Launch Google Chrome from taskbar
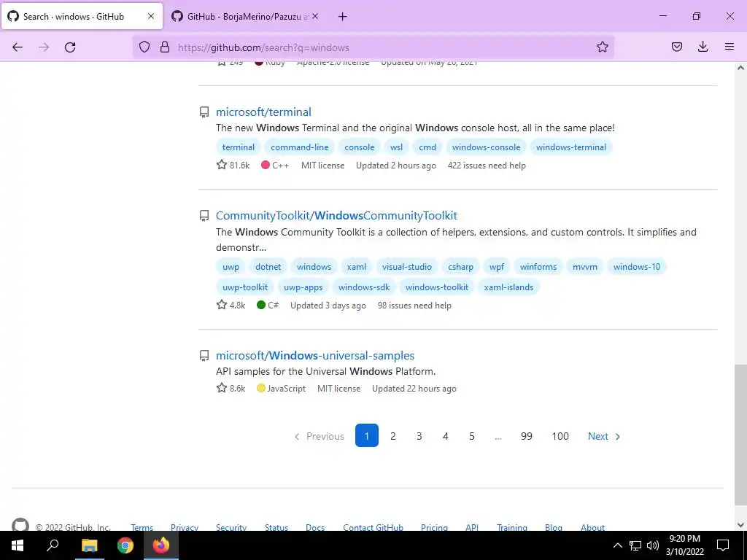The height and width of the screenshot is (560, 747). coord(125,545)
